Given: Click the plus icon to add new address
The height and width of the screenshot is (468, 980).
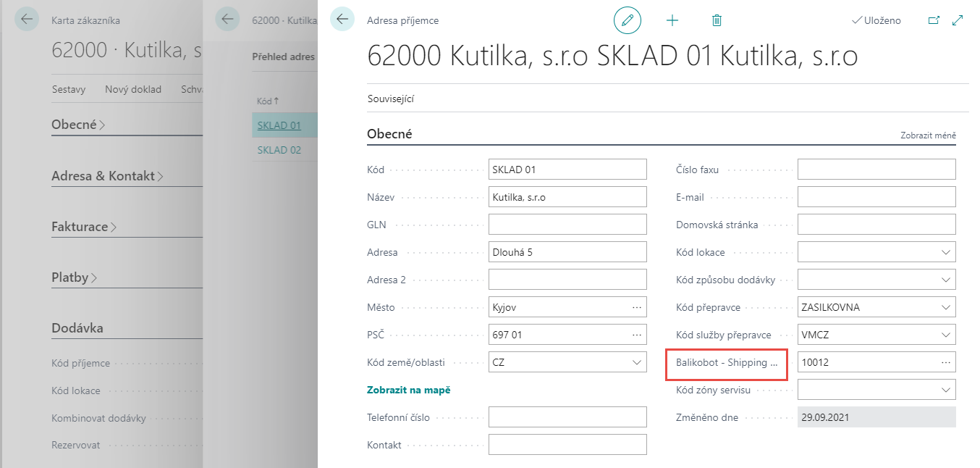Looking at the screenshot, I should [x=672, y=20].
